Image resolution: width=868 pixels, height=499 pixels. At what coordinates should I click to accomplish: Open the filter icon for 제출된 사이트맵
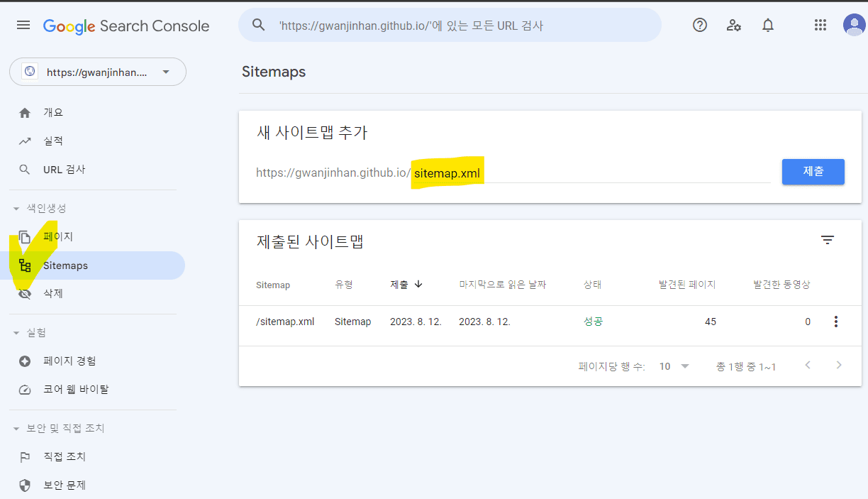click(828, 240)
